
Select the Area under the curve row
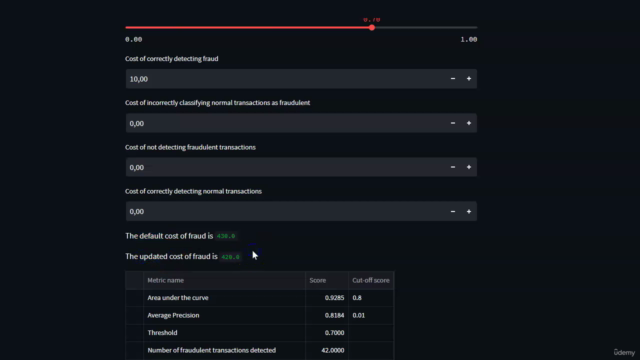pos(260,298)
